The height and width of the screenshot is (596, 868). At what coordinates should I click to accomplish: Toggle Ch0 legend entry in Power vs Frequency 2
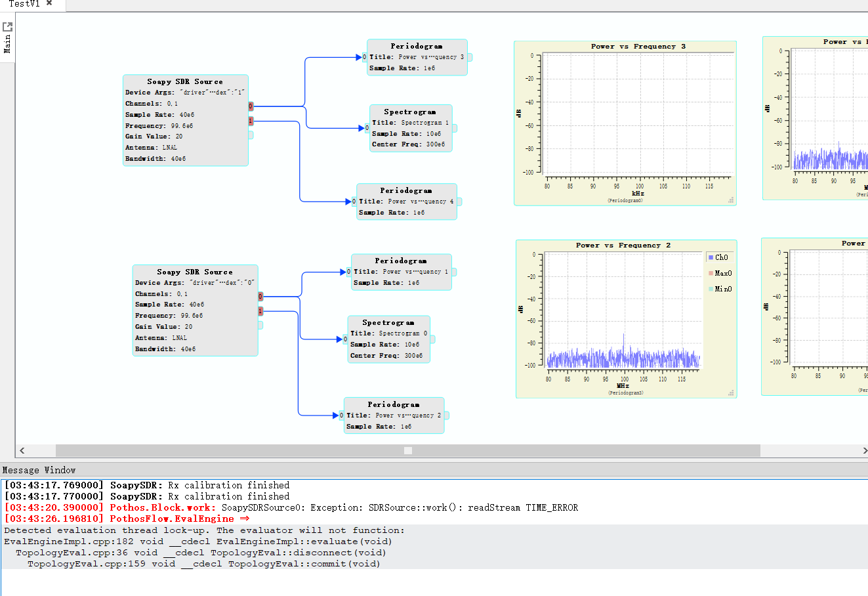click(x=718, y=257)
